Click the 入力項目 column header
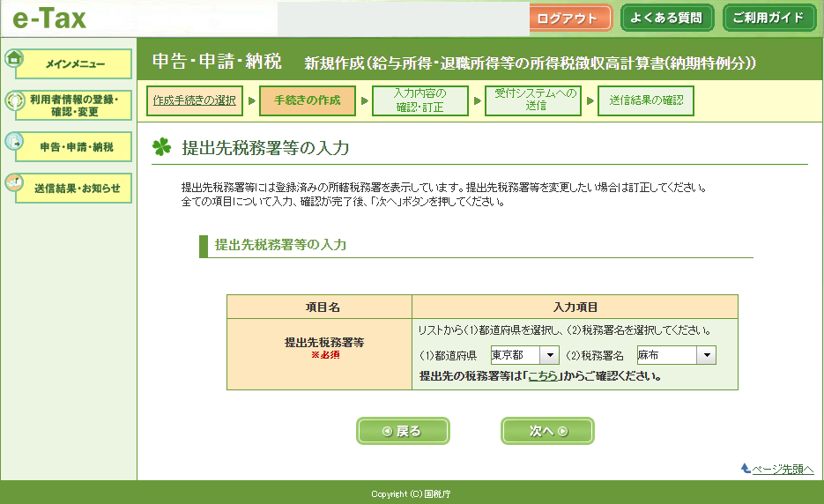The image size is (824, 504). [x=575, y=307]
